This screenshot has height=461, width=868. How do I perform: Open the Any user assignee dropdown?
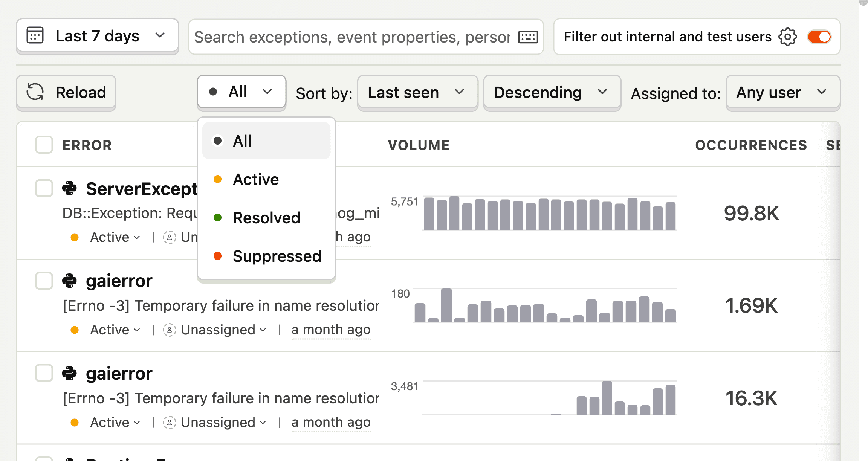(x=783, y=92)
